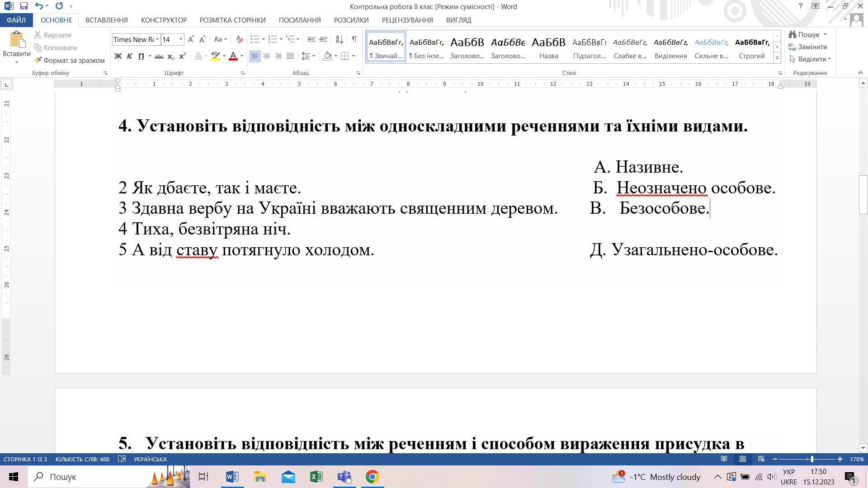The width and height of the screenshot is (868, 488).
Task: Open Excel from the Windows taskbar
Action: point(316,477)
